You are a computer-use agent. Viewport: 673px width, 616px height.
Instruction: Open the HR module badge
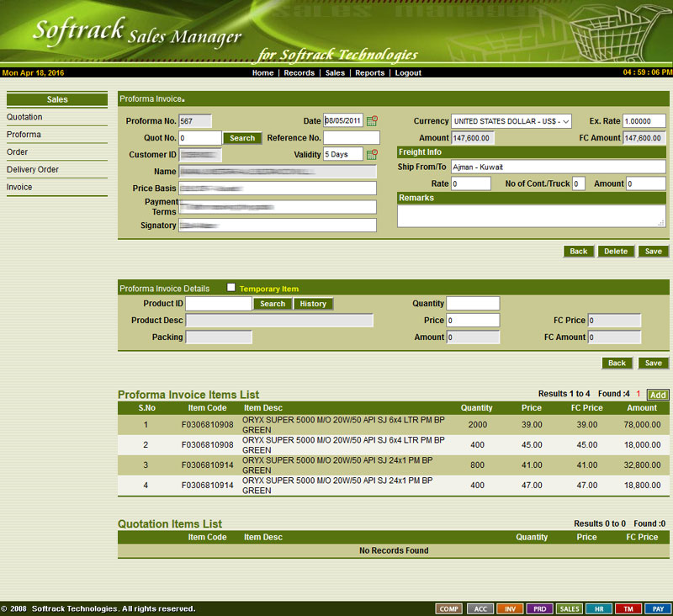point(598,608)
